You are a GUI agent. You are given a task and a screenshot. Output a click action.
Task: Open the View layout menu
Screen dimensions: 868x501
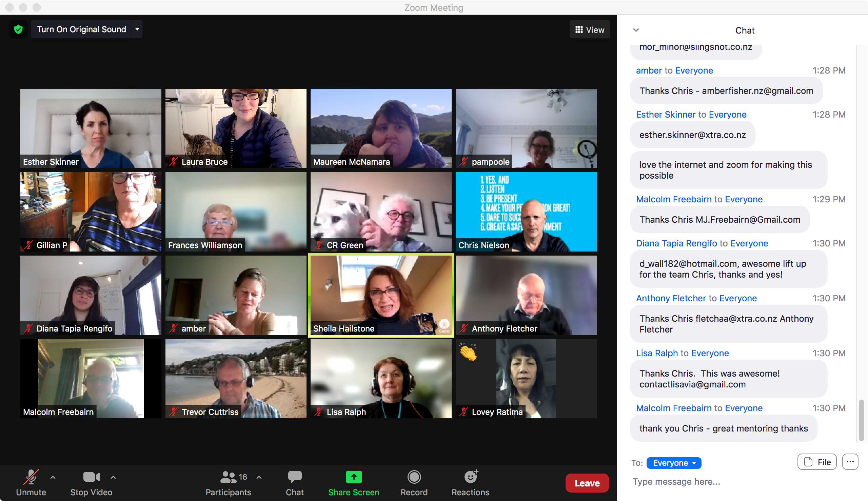point(590,30)
